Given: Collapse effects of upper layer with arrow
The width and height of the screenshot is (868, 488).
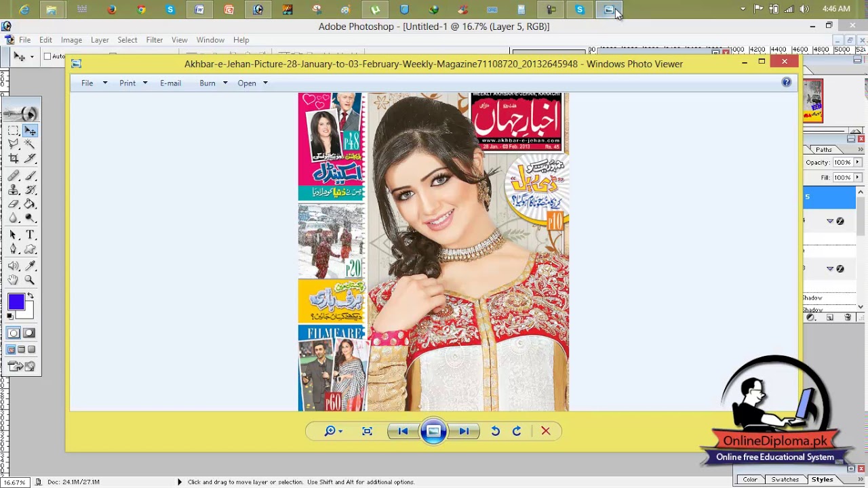Looking at the screenshot, I should pyautogui.click(x=829, y=221).
